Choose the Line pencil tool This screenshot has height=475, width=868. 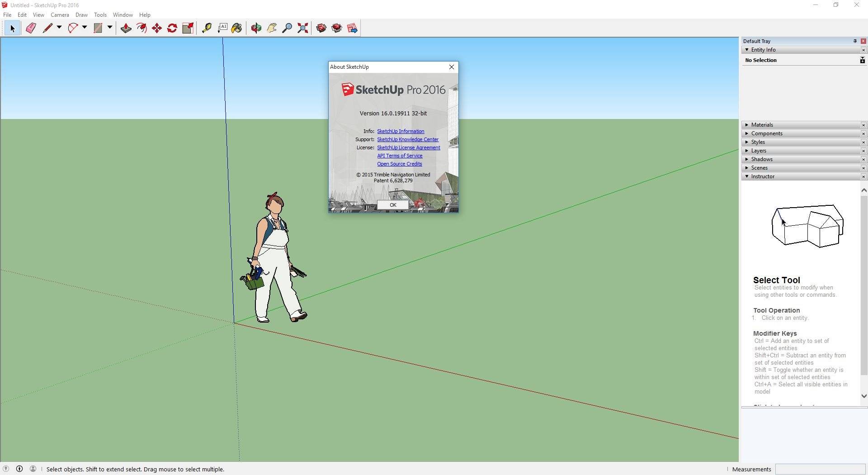pyautogui.click(x=47, y=28)
